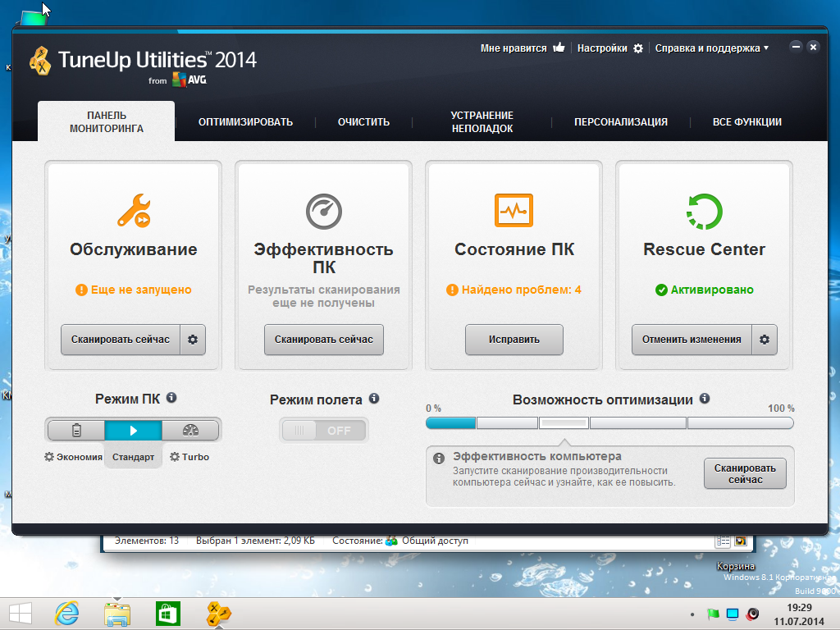840x630 pixels.
Task: Click the orange warning icon for Еще не запущено
Action: (81, 290)
